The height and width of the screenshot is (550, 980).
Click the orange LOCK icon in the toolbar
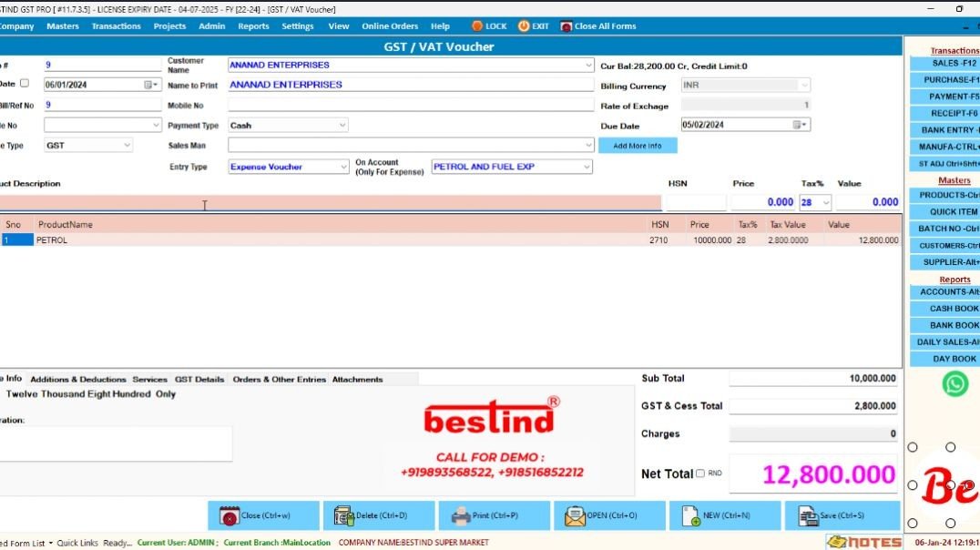click(x=477, y=25)
